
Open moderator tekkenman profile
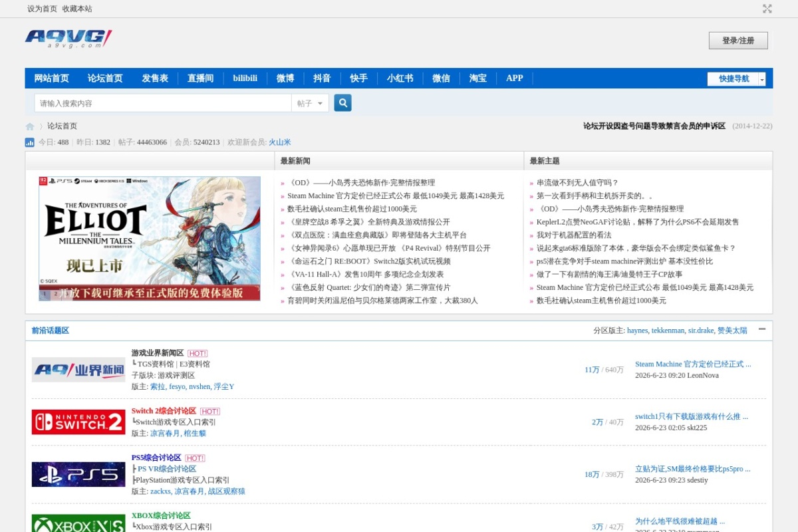[x=668, y=331]
